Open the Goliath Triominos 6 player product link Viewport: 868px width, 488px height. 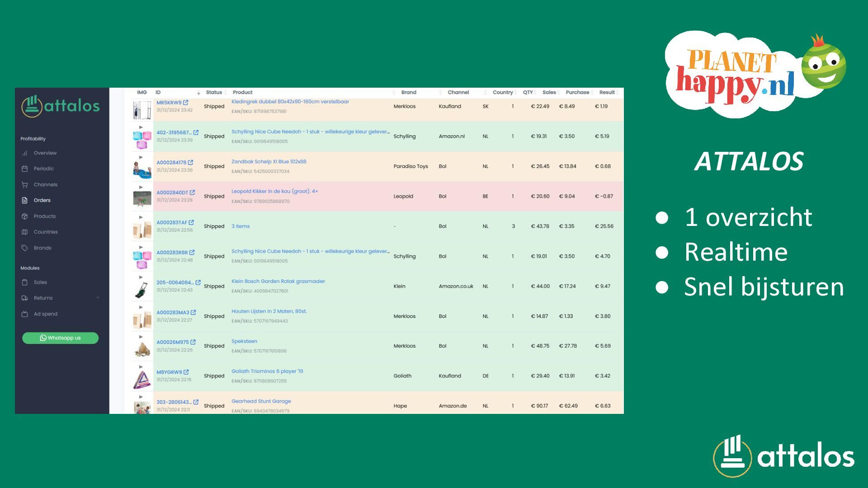pyautogui.click(x=267, y=371)
